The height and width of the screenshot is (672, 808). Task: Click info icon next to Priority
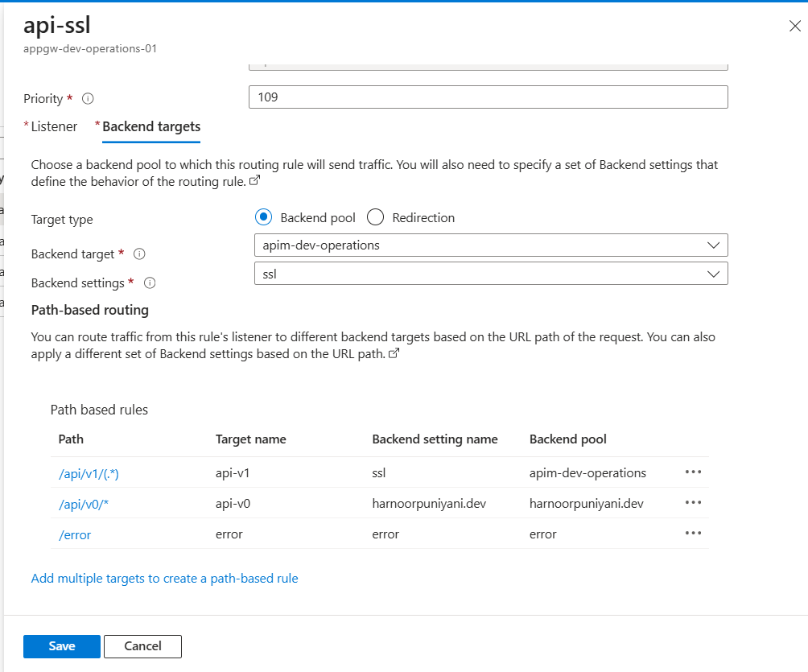pos(89,99)
